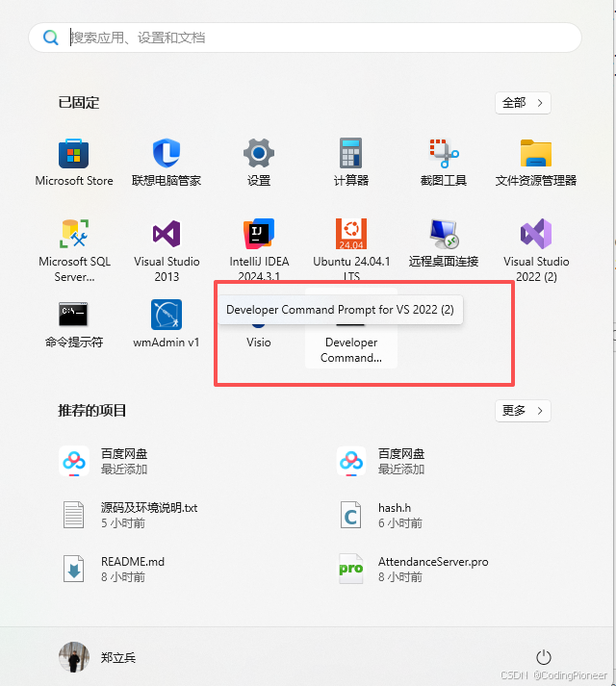This screenshot has height=686, width=616.
Task: Open 计算器 calculator app
Action: pyautogui.click(x=351, y=162)
